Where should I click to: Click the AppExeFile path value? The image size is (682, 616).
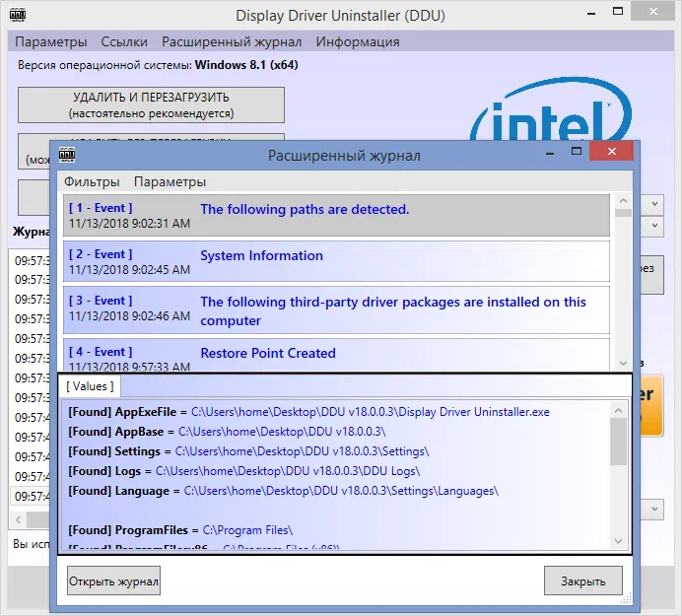point(371,412)
